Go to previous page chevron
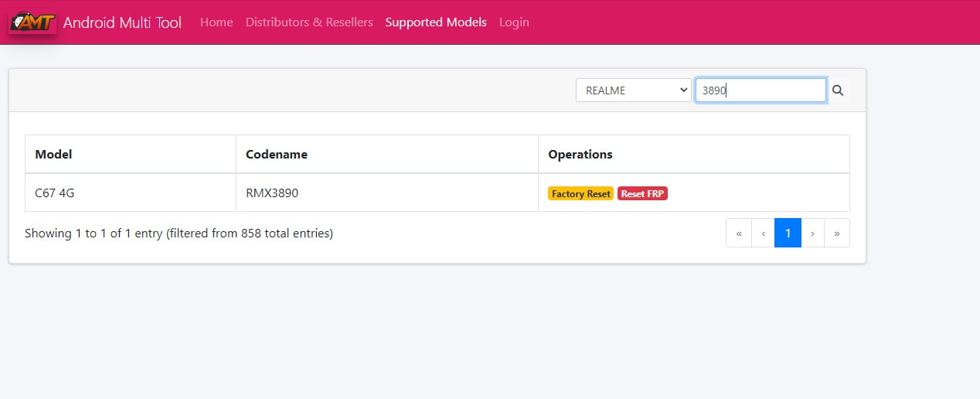The height and width of the screenshot is (399, 980). pyautogui.click(x=764, y=233)
